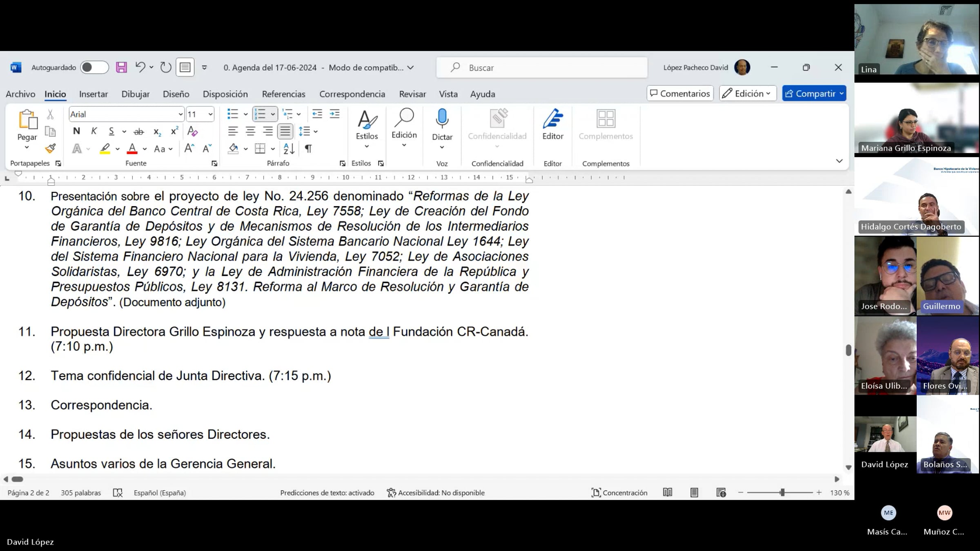Image resolution: width=980 pixels, height=551 pixels.
Task: Expand the line spacing dropdown
Action: pos(316,131)
